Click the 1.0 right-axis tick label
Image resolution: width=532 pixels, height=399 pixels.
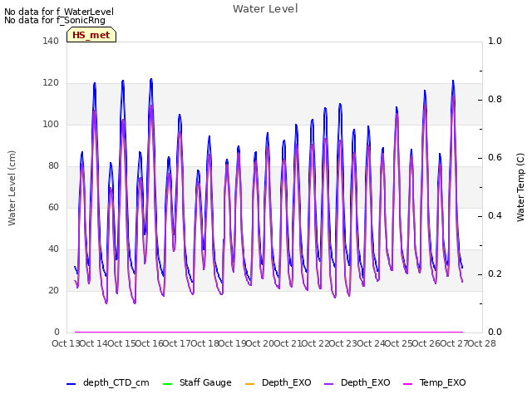click(x=495, y=41)
